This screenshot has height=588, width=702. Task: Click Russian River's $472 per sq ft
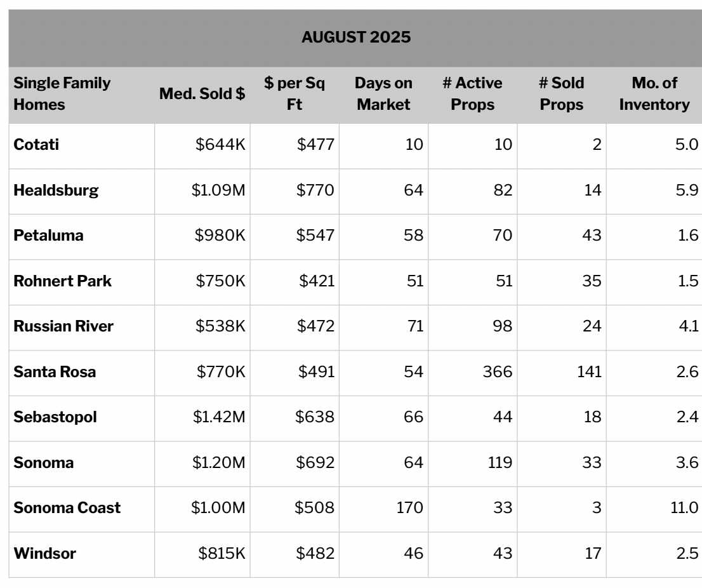(315, 326)
